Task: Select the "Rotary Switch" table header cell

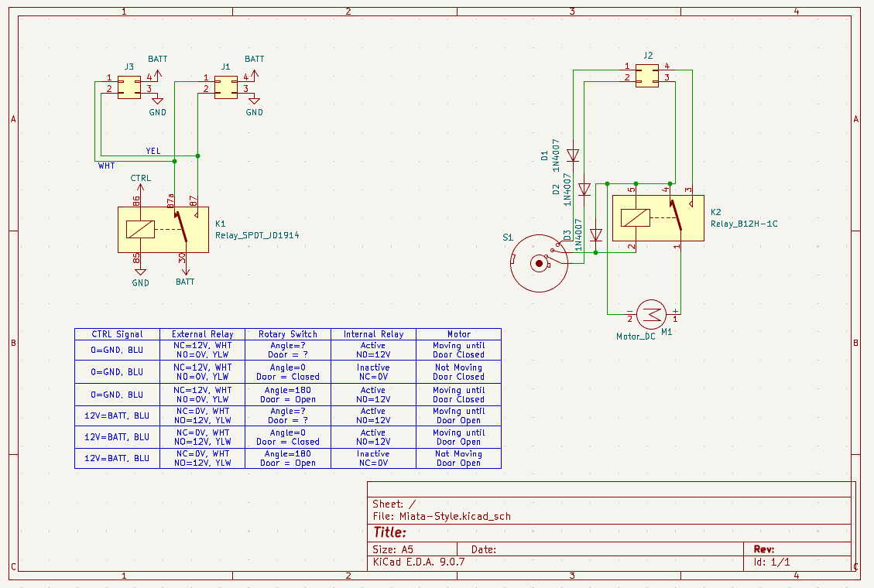Action: coord(288,334)
